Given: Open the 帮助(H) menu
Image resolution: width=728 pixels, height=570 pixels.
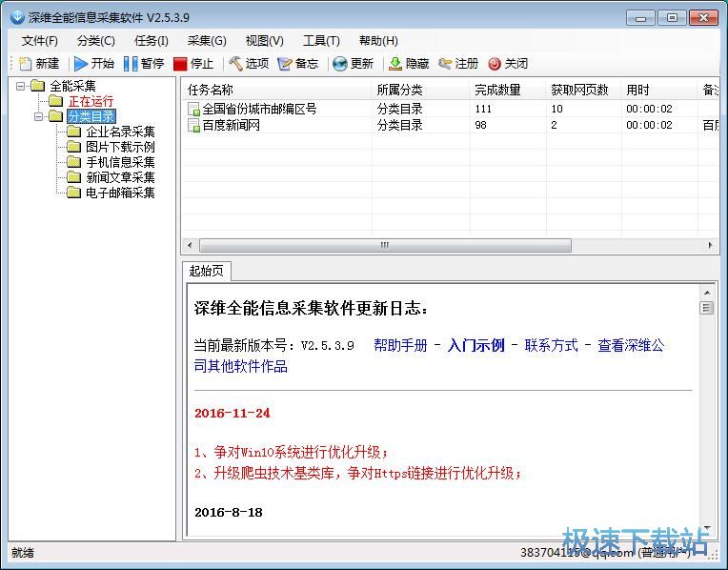Looking at the screenshot, I should tap(378, 41).
